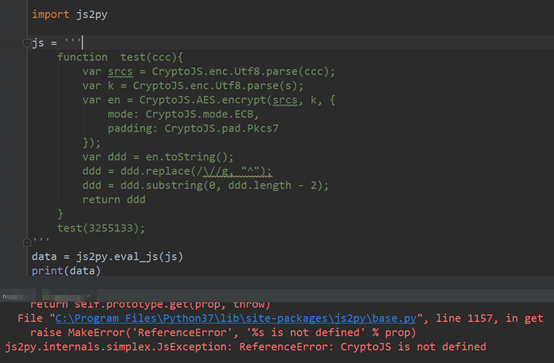Click the underlined srcs variable declaration
The width and height of the screenshot is (554, 363).
click(120, 72)
